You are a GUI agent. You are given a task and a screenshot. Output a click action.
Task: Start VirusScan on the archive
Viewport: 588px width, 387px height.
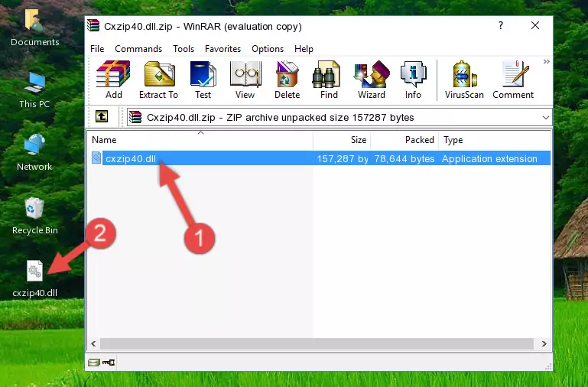pos(464,80)
